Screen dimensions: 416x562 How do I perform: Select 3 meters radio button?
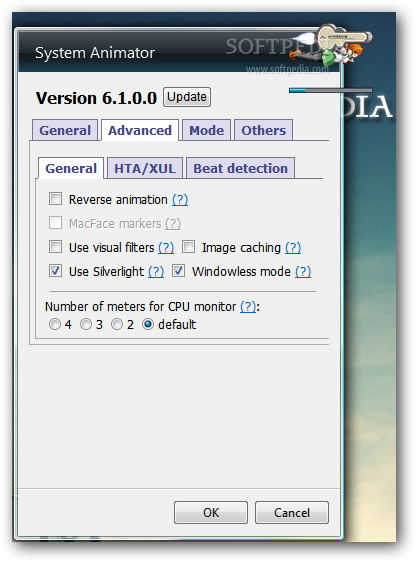tap(86, 324)
